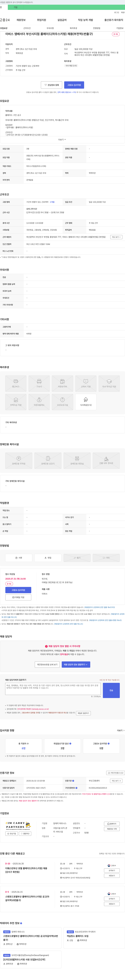This screenshot has height=980, width=125.
Task: Click the 로그인 link
Action: point(117,13)
